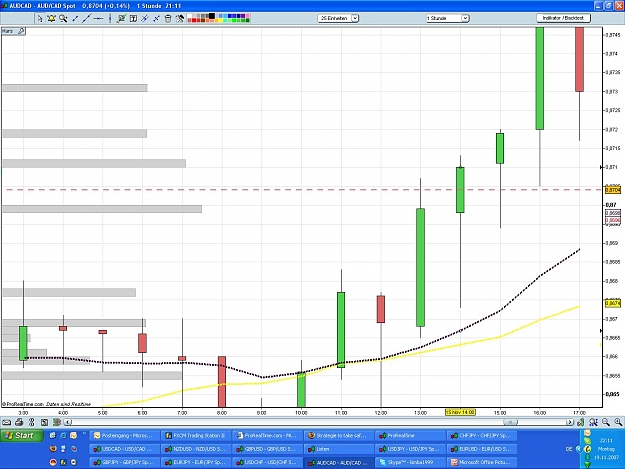
Task: Switch to USDCHF chart taskbar window
Action: click(267, 463)
